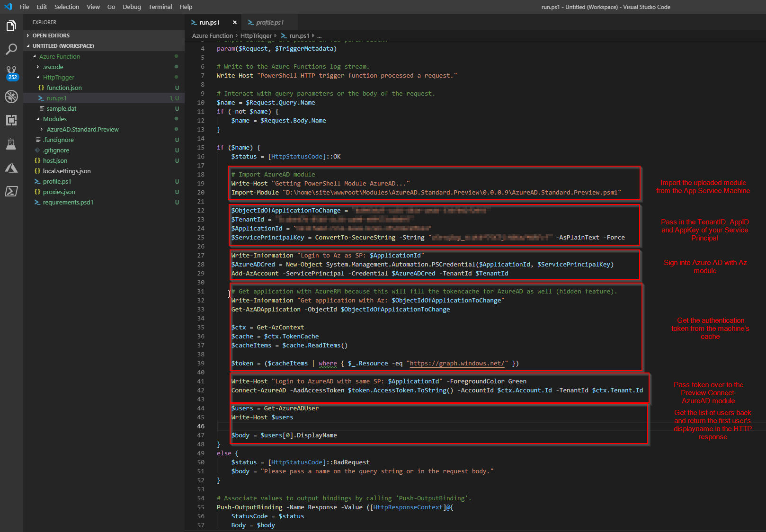This screenshot has height=532, width=766.
Task: Collapse the Untitled (Workspace) section
Action: (104, 46)
